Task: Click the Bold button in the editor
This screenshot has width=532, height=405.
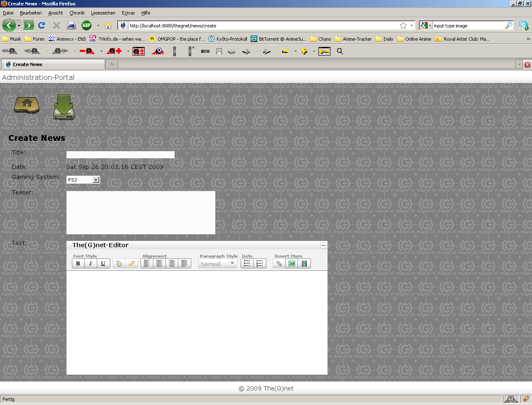Action: tap(78, 263)
